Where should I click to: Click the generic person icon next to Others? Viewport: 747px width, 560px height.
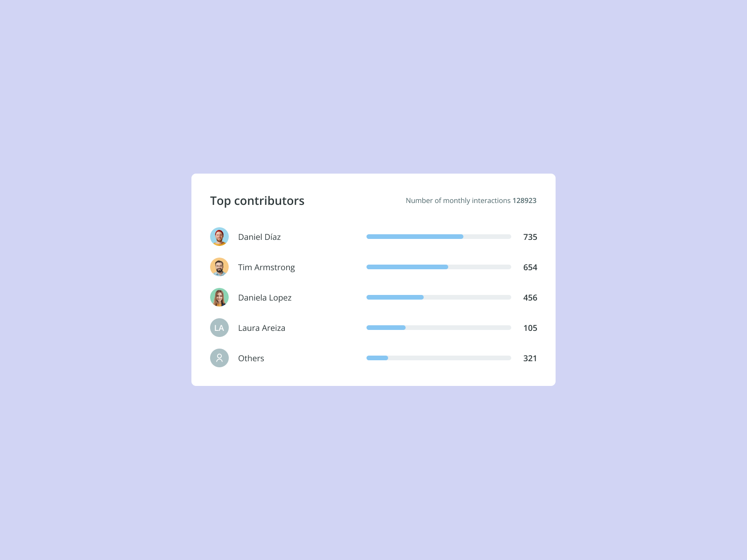coord(219,358)
